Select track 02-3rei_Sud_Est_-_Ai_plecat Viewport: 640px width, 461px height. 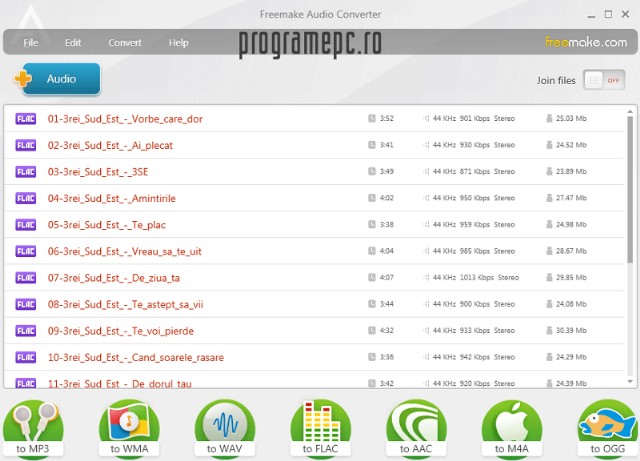point(110,145)
